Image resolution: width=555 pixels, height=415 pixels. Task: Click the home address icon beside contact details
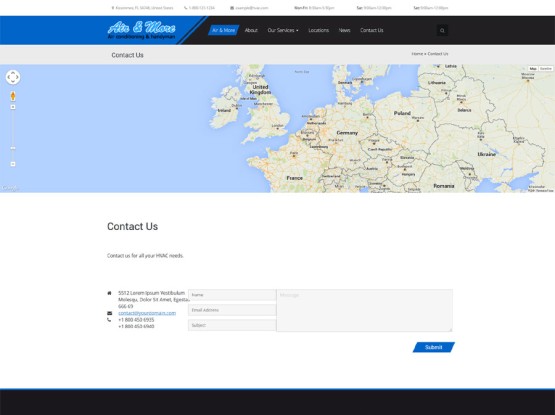click(109, 293)
